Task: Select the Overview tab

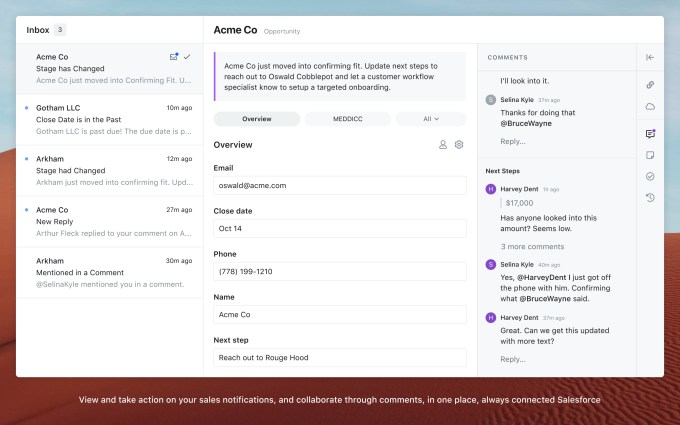Action: (257, 119)
